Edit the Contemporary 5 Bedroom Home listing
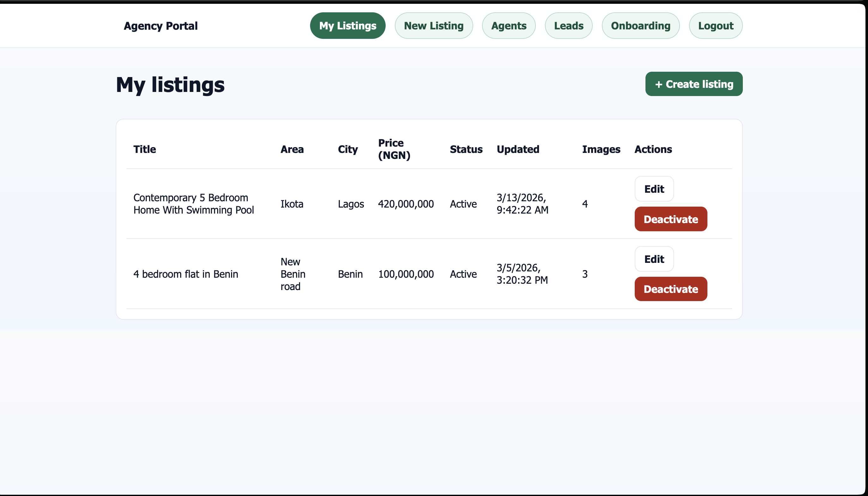 pos(654,189)
